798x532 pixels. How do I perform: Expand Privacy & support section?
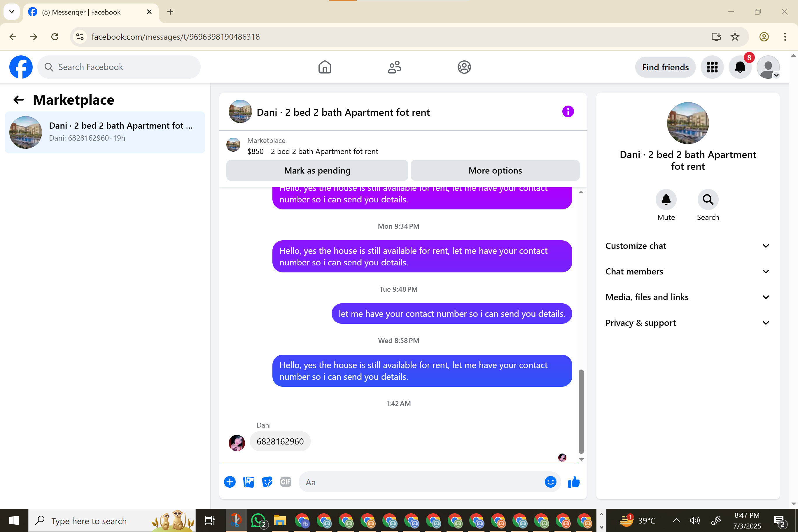tap(687, 323)
